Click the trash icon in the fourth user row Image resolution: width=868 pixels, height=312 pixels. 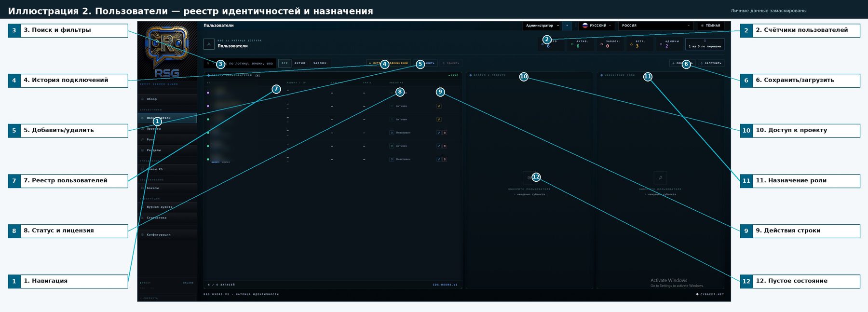click(445, 133)
